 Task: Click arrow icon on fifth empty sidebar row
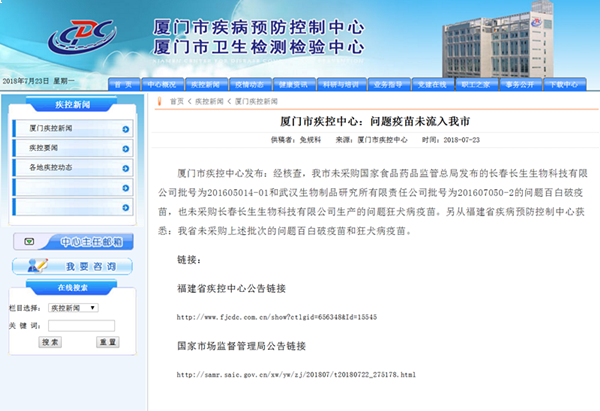pyautogui.click(x=126, y=207)
